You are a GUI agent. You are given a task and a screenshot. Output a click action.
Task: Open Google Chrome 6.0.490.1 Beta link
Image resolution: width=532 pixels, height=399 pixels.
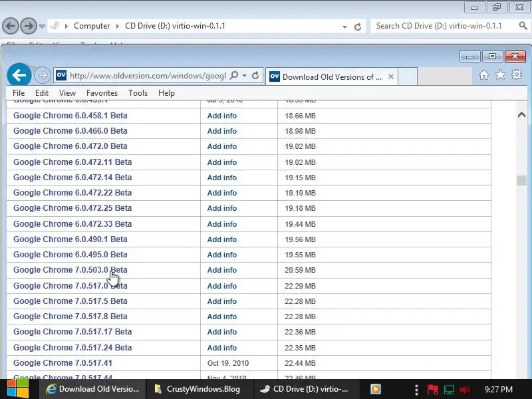click(x=70, y=239)
